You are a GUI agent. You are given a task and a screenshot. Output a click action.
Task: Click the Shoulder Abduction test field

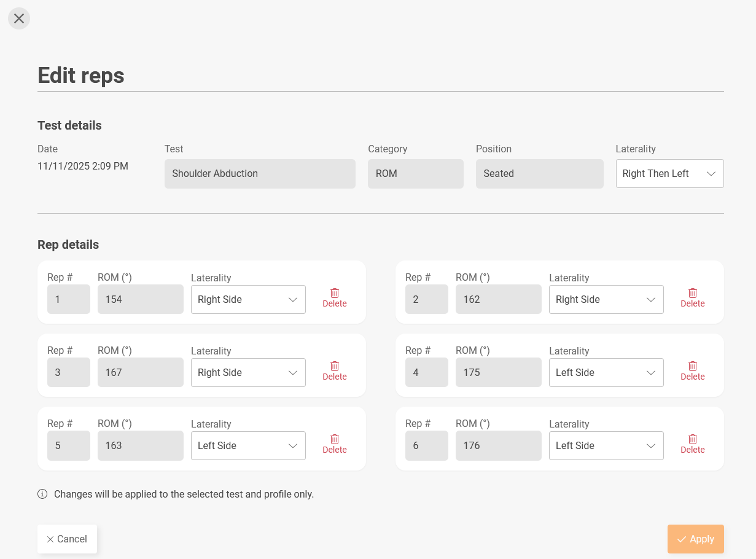(x=260, y=173)
